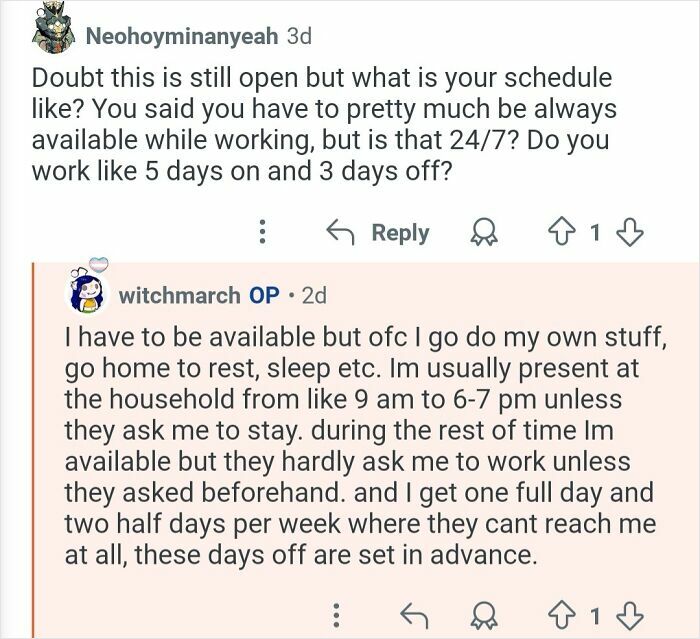Screen dimensions: 700x639
Task: Open Neohoyminanyeah's user profile
Action: pos(182,36)
